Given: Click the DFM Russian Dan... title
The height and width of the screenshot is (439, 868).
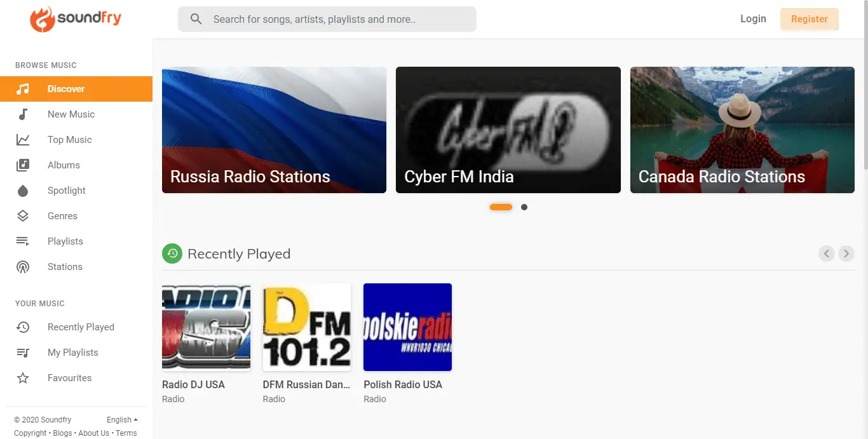Looking at the screenshot, I should pos(307,384).
